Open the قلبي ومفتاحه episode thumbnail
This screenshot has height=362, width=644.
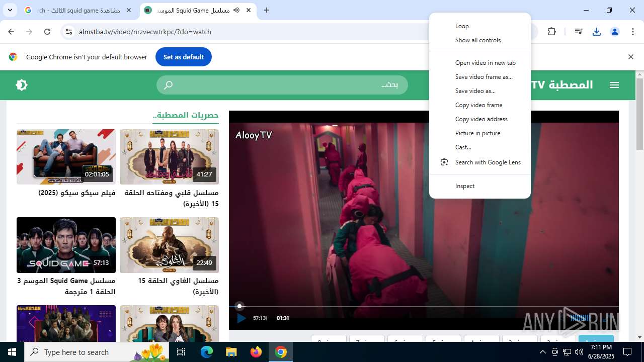[x=169, y=157]
